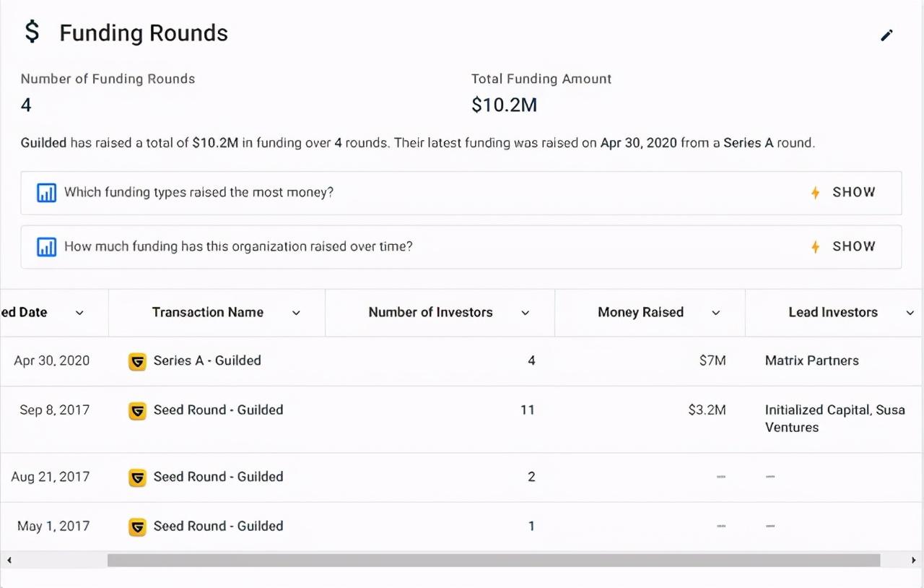
Task: Click chart icon beside funding over time question
Action: [x=46, y=247]
